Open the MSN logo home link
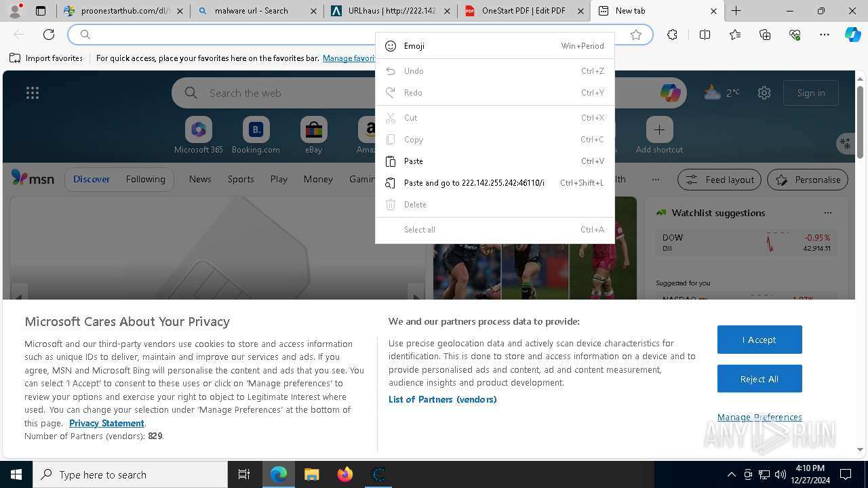 tap(33, 178)
